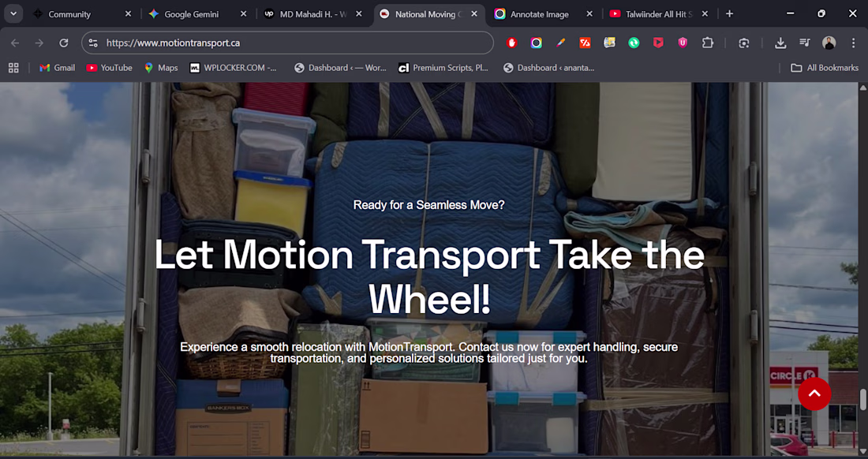The image size is (868, 459).
Task: Open the color picker eyedropper extension
Action: [561, 43]
